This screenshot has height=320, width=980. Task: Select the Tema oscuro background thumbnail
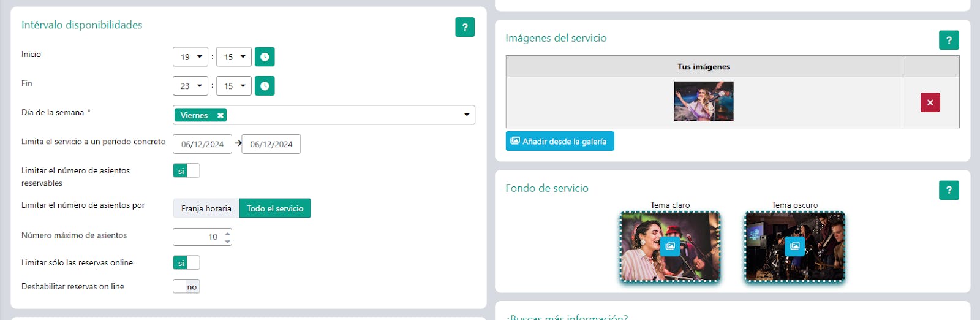point(794,246)
